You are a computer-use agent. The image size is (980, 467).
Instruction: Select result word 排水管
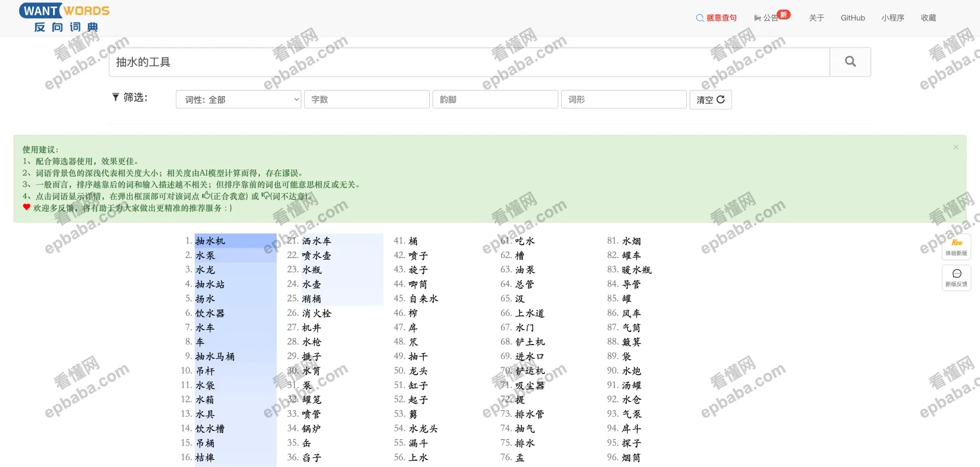click(x=530, y=415)
